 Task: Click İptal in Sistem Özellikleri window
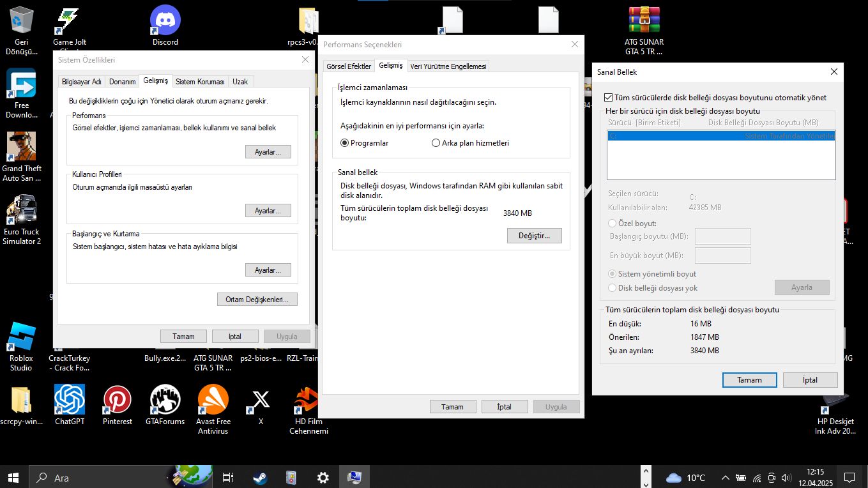[x=235, y=337]
